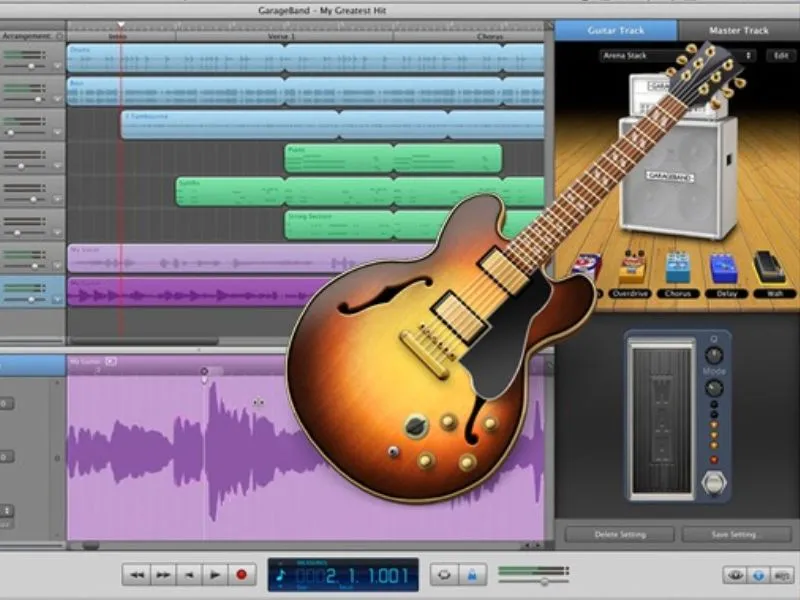Screen dimensions: 800x600
Task: Click the Mode knob on the wah pedal
Action: tap(714, 389)
